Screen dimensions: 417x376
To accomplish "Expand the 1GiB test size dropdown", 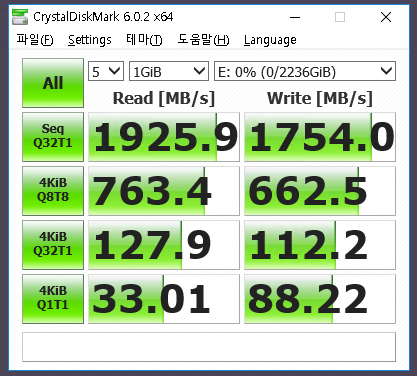I will (169, 71).
